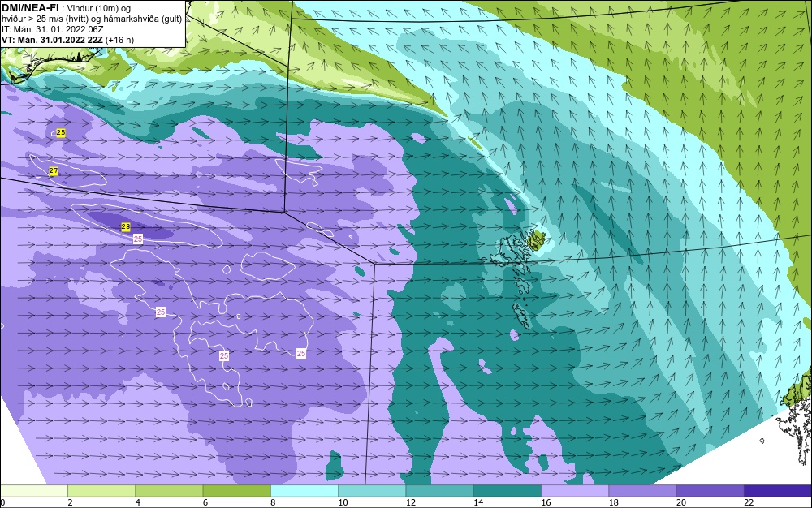The width and height of the screenshot is (812, 508).
Task: Click the legend tick label '8'
Action: pyautogui.click(x=273, y=502)
